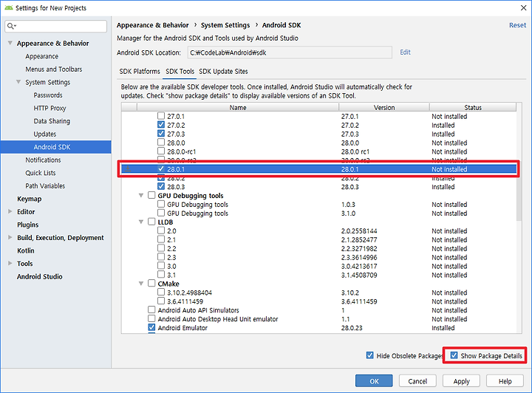Check LLDB 3.1 checkbox
The width and height of the screenshot is (532, 393).
tap(161, 275)
